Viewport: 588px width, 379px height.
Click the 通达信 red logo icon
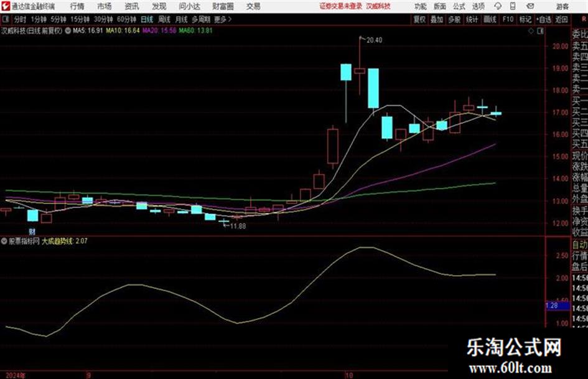coord(5,6)
